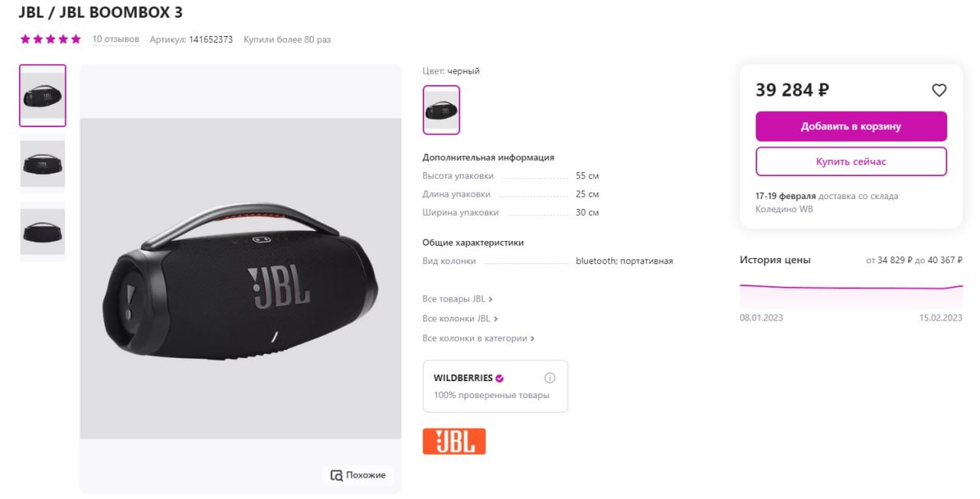The width and height of the screenshot is (980, 499).
Task: Click the five-star rating
Action: point(51,39)
